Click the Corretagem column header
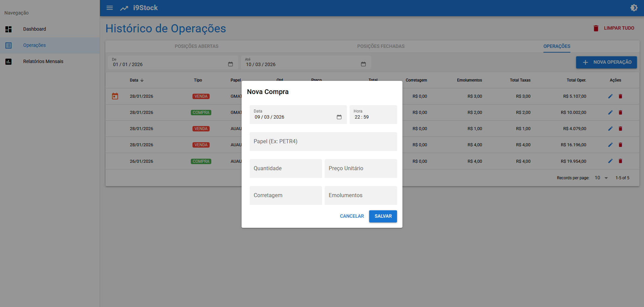This screenshot has height=307, width=644. tap(416, 80)
